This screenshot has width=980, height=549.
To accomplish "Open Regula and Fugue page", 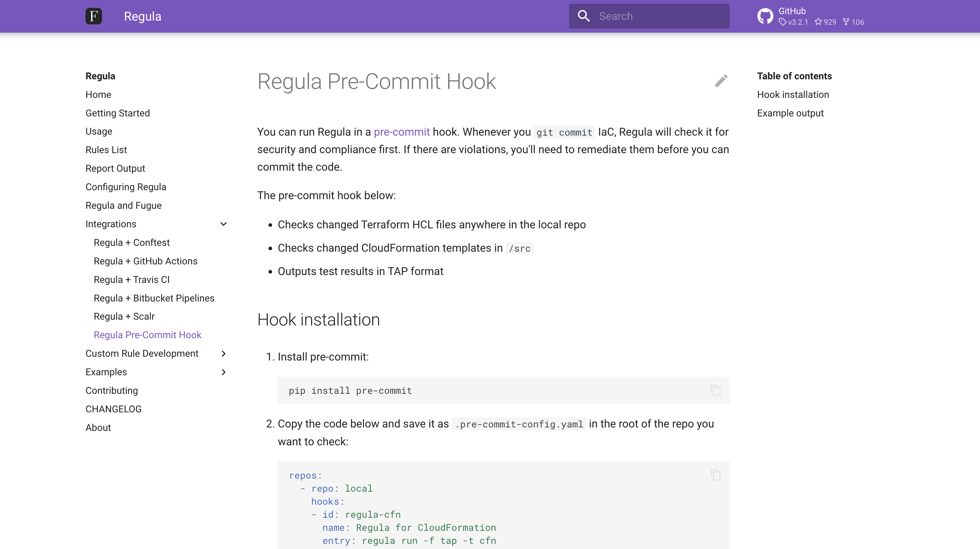I will pyautogui.click(x=124, y=205).
